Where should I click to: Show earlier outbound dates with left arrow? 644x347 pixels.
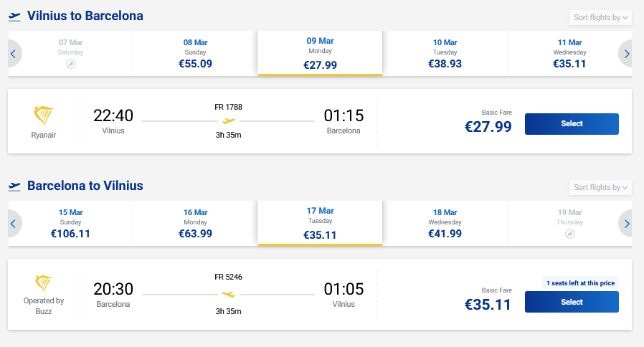click(x=13, y=54)
